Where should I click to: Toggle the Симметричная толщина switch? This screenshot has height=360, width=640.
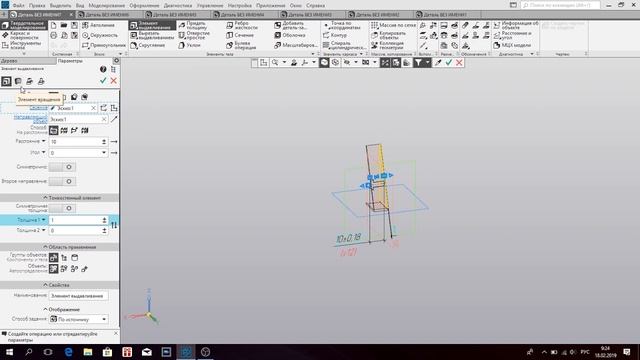click(62, 208)
